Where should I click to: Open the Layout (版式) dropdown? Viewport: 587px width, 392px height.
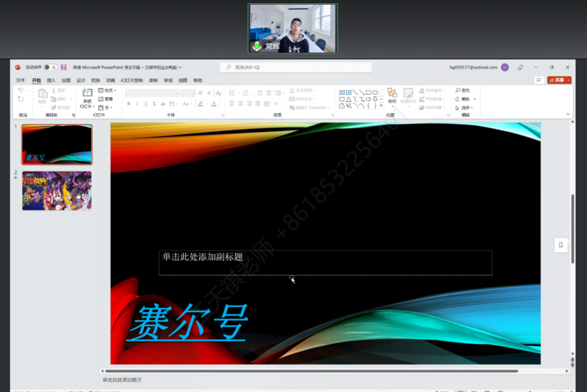(x=107, y=90)
